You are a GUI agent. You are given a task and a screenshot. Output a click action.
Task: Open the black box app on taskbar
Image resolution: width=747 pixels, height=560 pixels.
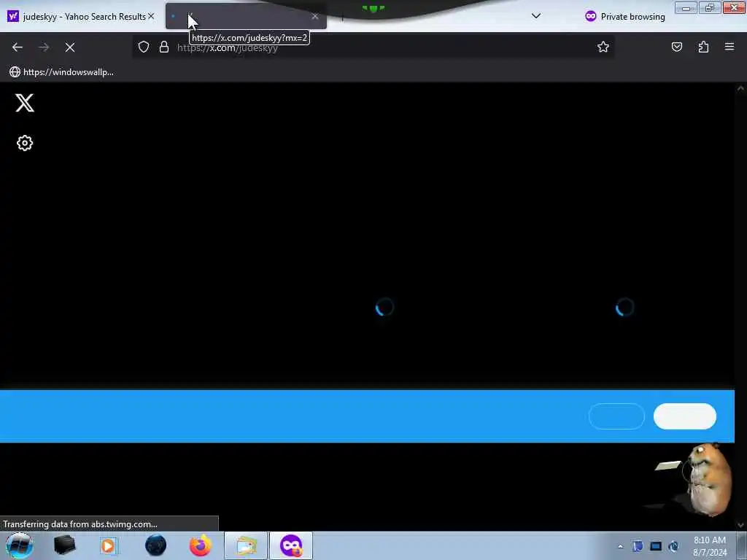(64, 545)
